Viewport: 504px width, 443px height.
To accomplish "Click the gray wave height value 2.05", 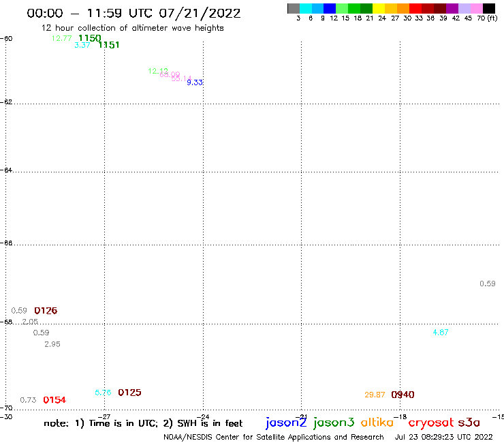I will click(x=30, y=322).
